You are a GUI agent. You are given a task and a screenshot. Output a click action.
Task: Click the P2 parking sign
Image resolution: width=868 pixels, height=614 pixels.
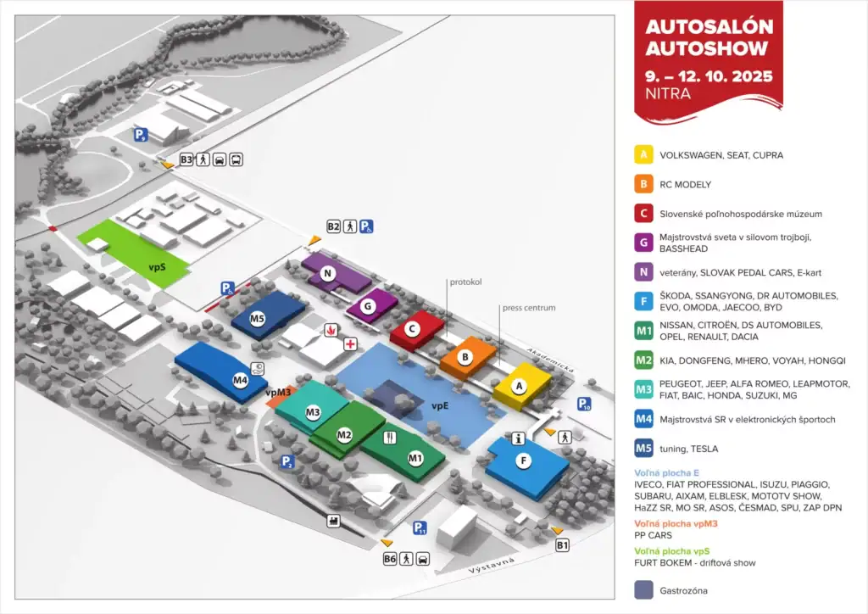(x=287, y=461)
